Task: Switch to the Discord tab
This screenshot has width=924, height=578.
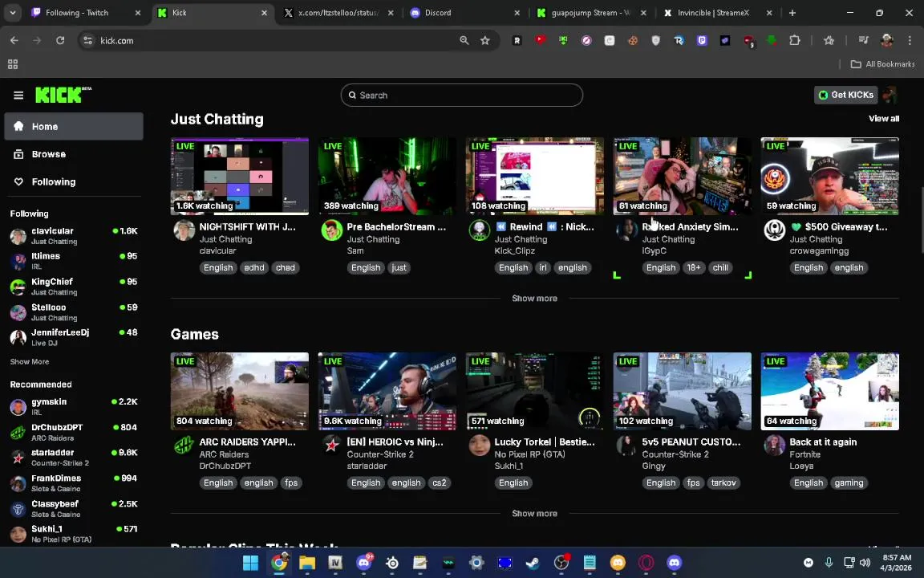Action: [x=465, y=12]
